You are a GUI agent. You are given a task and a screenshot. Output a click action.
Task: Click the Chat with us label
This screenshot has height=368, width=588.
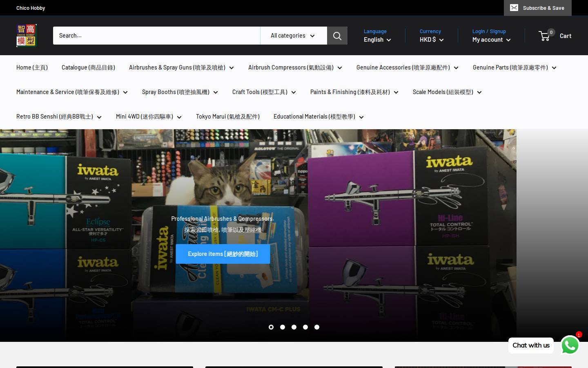click(531, 346)
